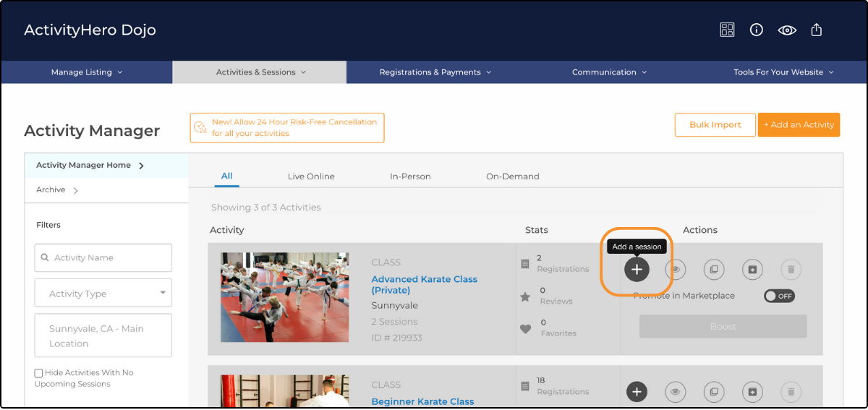The height and width of the screenshot is (410, 868).
Task: View the Advanced Karate Class listing eye icon
Action: pyautogui.click(x=676, y=269)
